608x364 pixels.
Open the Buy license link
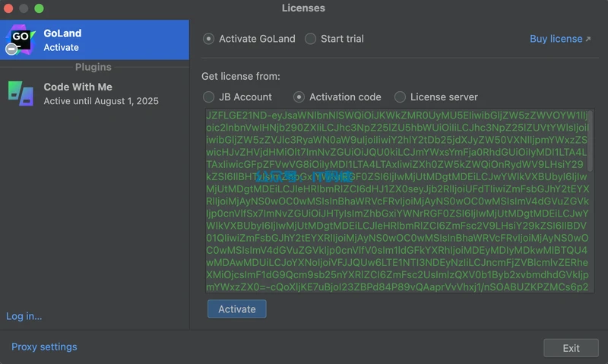[x=556, y=39]
